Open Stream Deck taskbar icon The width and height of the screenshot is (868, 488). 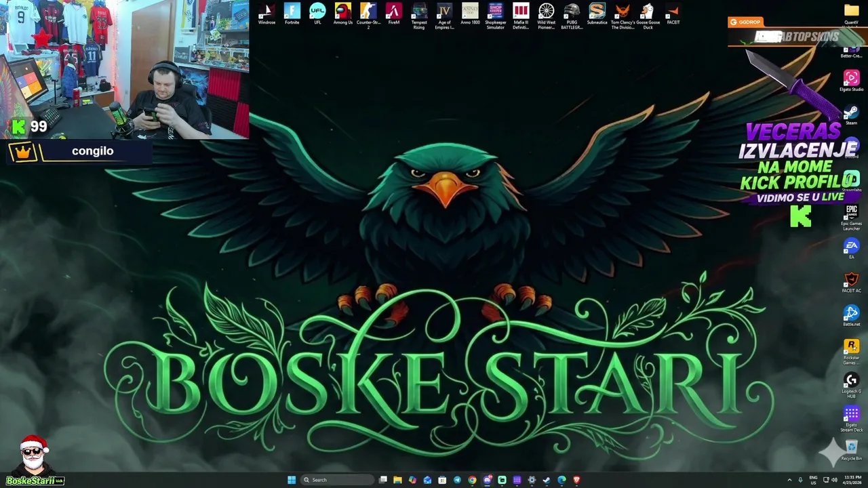[x=517, y=480]
